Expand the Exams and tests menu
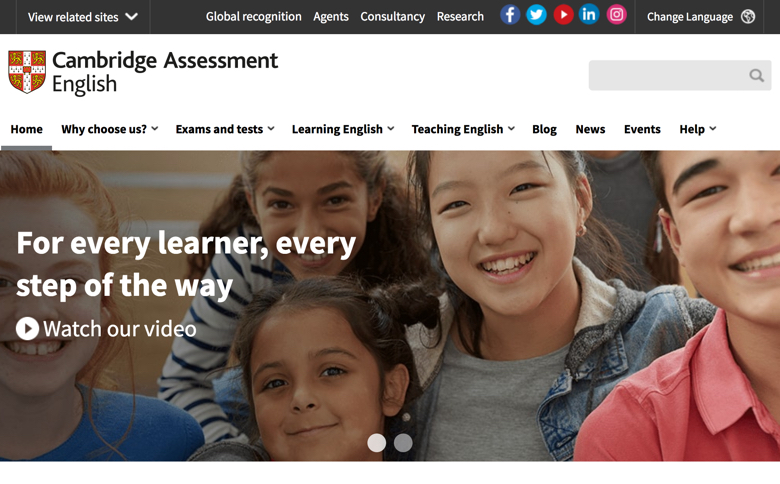 coord(225,129)
